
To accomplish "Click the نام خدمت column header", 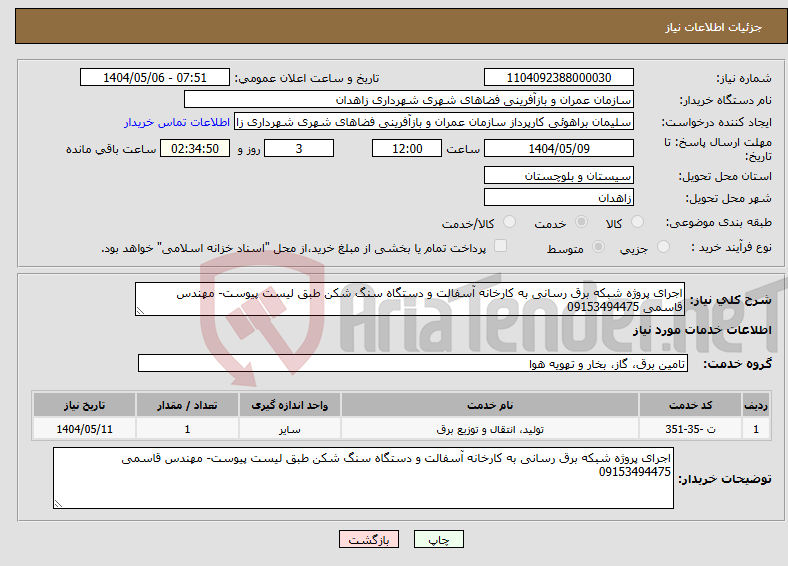I will [490, 405].
